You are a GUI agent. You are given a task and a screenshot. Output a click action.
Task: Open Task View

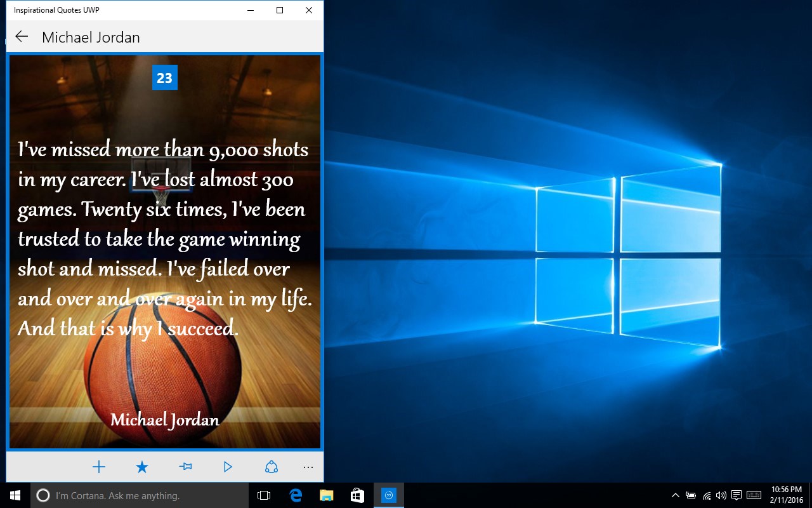click(x=263, y=495)
